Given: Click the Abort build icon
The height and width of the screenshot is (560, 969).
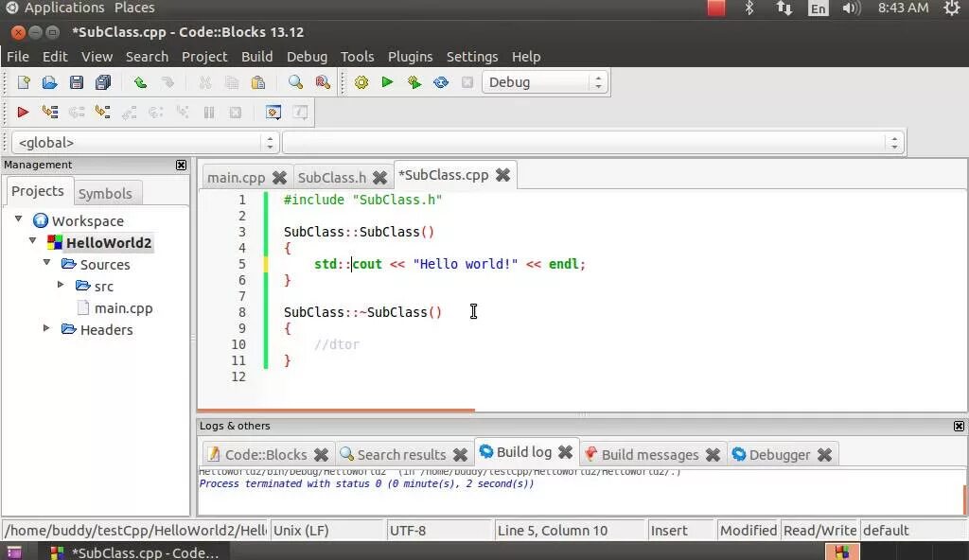Looking at the screenshot, I should (467, 82).
